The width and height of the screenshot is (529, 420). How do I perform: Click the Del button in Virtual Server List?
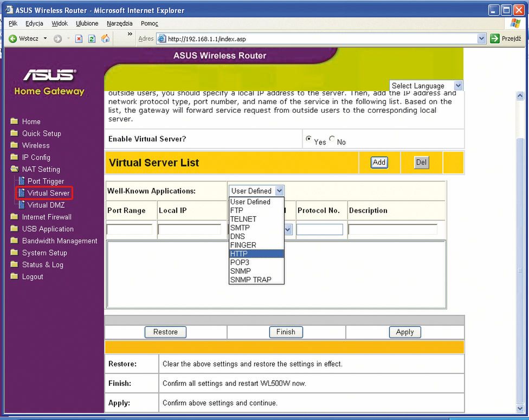[421, 162]
